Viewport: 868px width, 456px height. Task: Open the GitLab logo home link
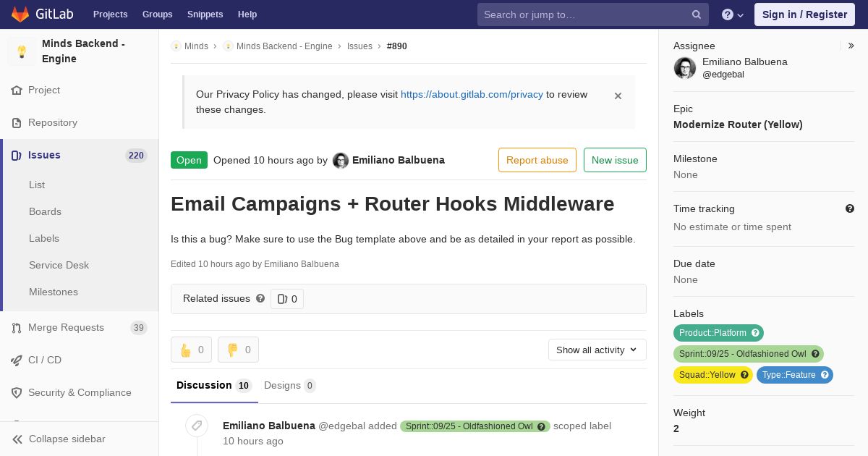pyautogui.click(x=41, y=14)
